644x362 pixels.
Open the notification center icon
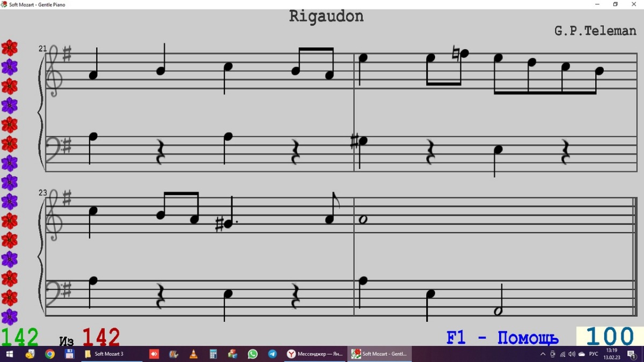click(x=632, y=354)
